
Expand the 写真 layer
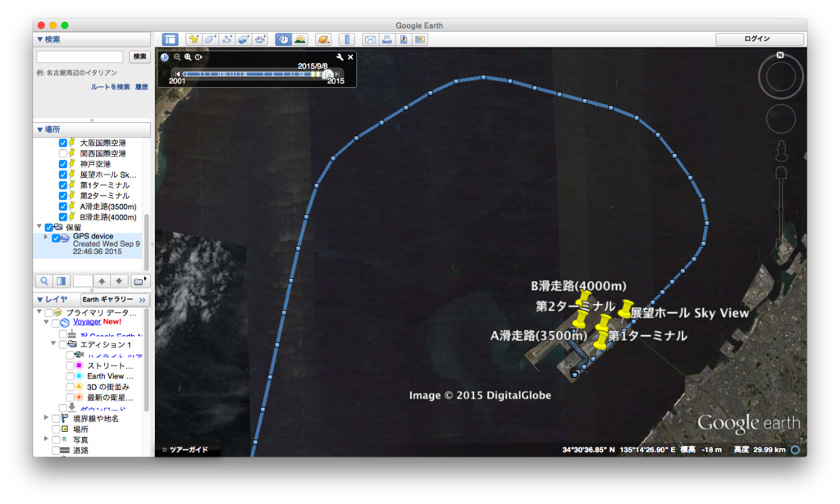46,438
